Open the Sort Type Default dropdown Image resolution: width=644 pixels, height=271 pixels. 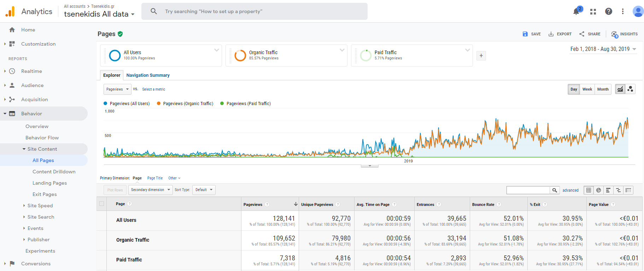(x=204, y=190)
